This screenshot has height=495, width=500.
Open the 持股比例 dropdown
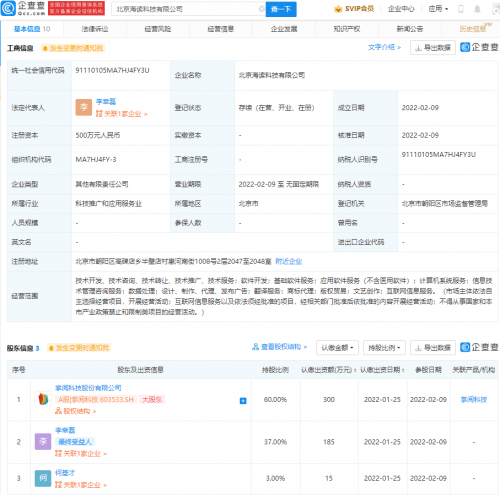(384, 348)
